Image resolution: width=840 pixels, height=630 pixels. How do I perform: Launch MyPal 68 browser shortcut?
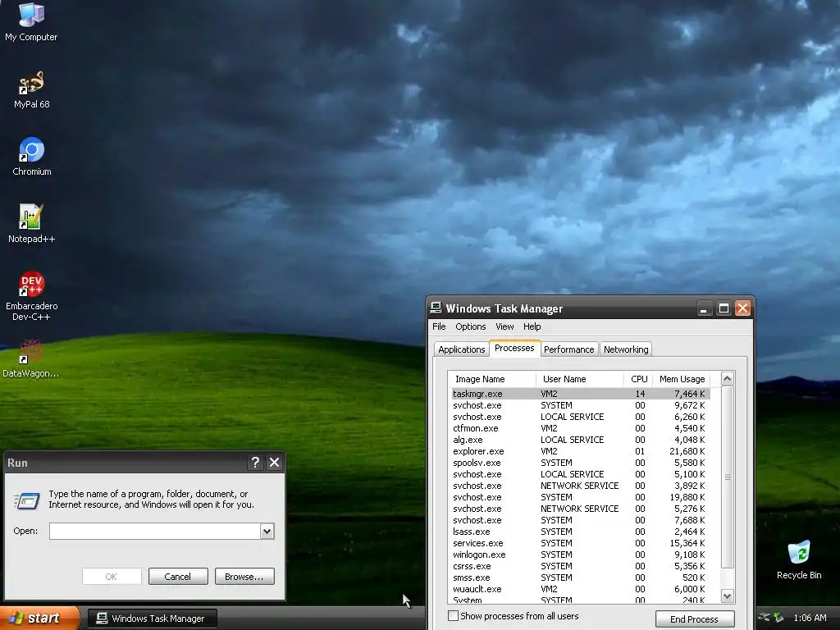pos(31,90)
